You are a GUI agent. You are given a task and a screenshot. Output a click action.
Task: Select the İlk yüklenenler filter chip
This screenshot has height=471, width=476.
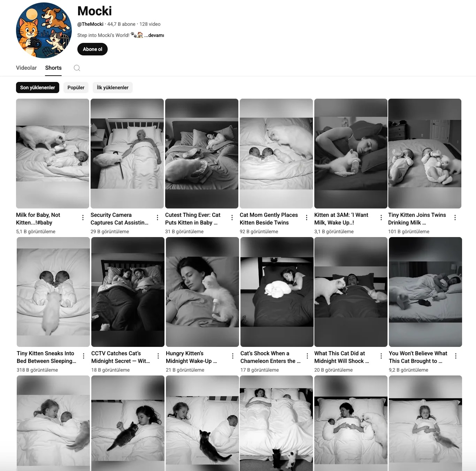(113, 88)
